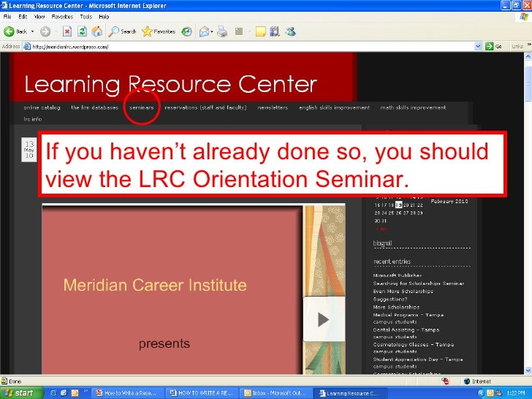This screenshot has width=532, height=399.
Task: Click the Learning Resource Center site title
Action: point(171,84)
